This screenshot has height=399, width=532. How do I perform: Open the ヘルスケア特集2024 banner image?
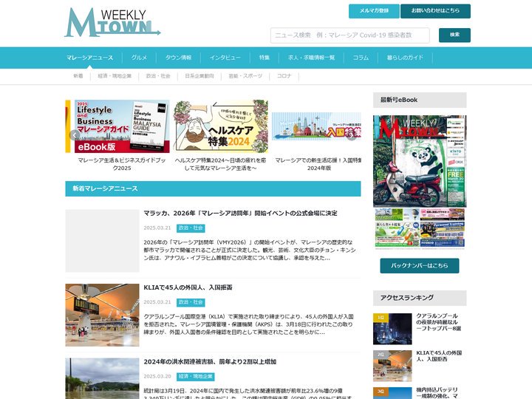220,126
